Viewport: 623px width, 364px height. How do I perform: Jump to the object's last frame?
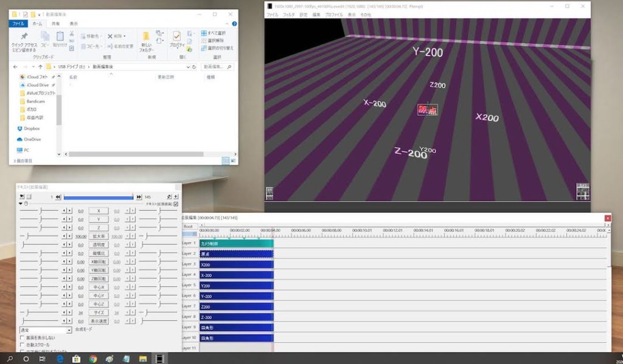pyautogui.click(x=139, y=197)
